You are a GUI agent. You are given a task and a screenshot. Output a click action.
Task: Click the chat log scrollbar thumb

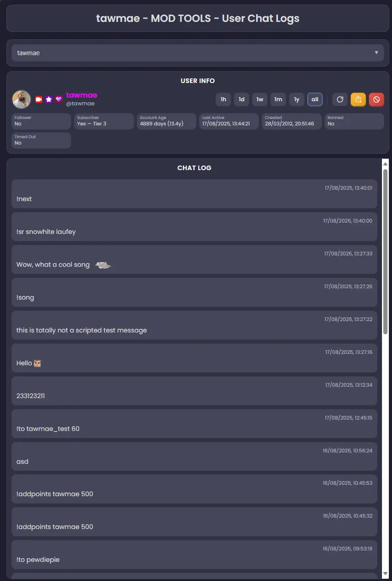pos(385,251)
